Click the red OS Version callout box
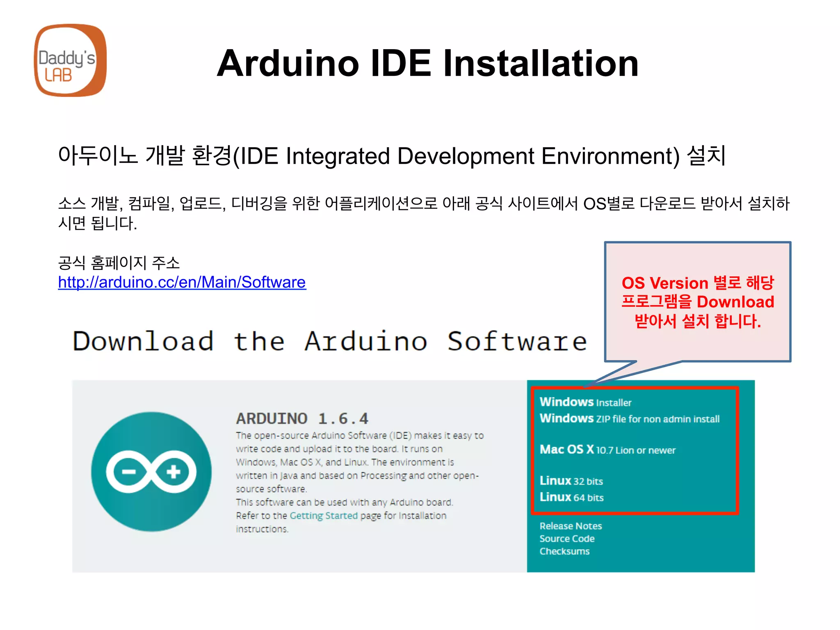The height and width of the screenshot is (630, 840). 697,301
